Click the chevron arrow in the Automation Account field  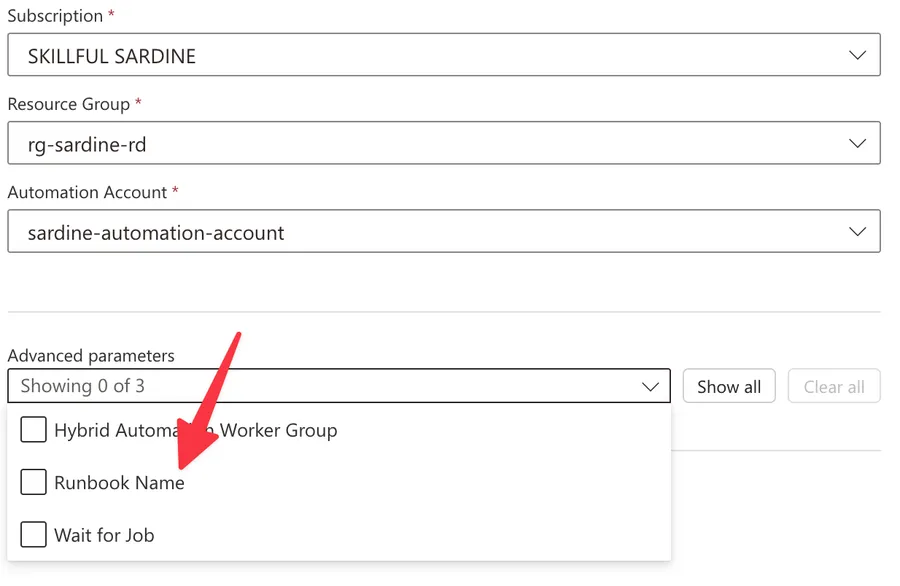857,232
